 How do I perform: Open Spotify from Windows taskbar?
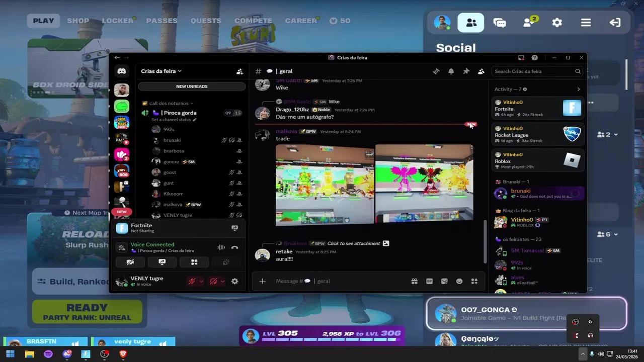coord(48,354)
